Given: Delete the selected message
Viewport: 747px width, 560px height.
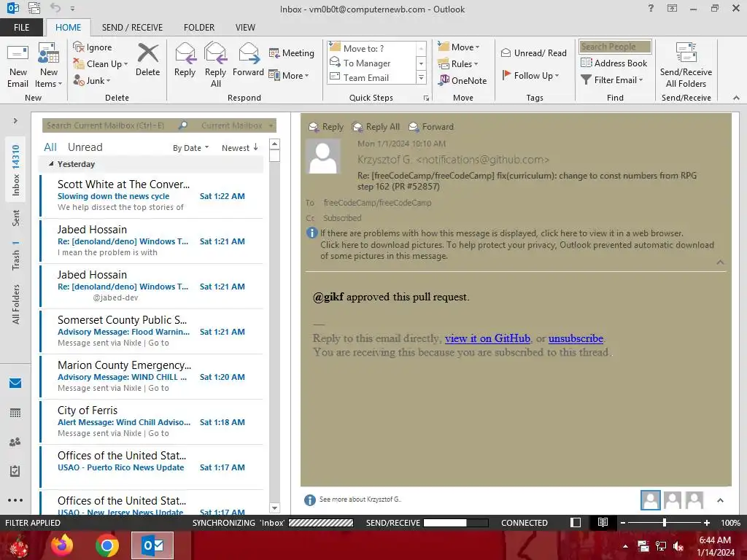Looking at the screenshot, I should point(147,60).
